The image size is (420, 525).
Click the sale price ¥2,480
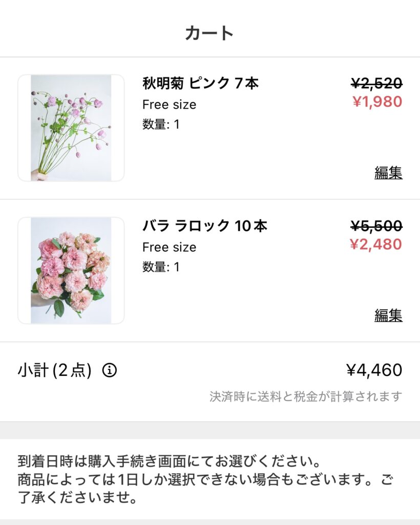(377, 244)
